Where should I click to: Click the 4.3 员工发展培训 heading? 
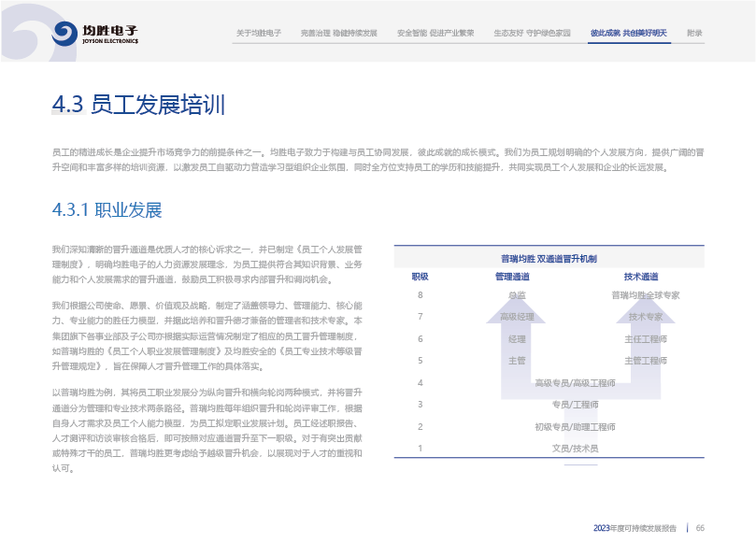click(138, 105)
